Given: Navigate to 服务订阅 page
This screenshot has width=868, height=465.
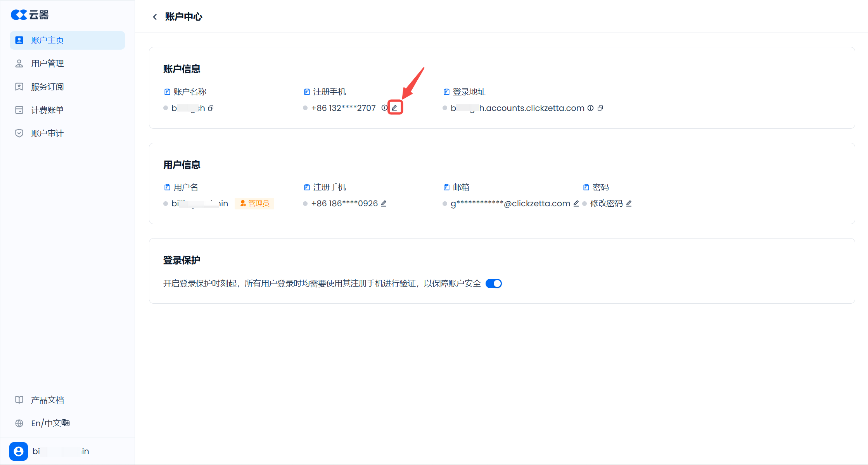Looking at the screenshot, I should coord(47,87).
